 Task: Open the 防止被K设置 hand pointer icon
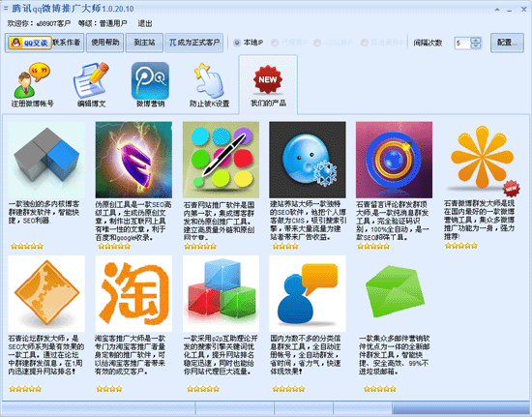coord(209,85)
